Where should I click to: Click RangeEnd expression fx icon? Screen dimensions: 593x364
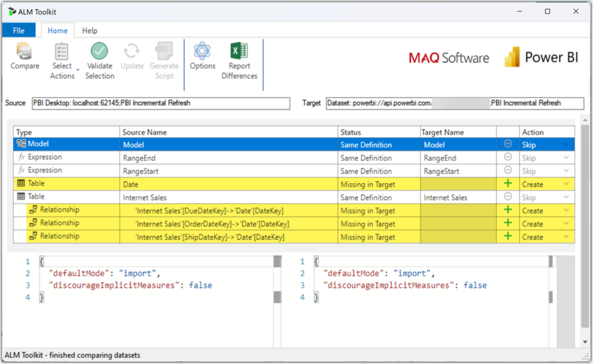pos(21,157)
